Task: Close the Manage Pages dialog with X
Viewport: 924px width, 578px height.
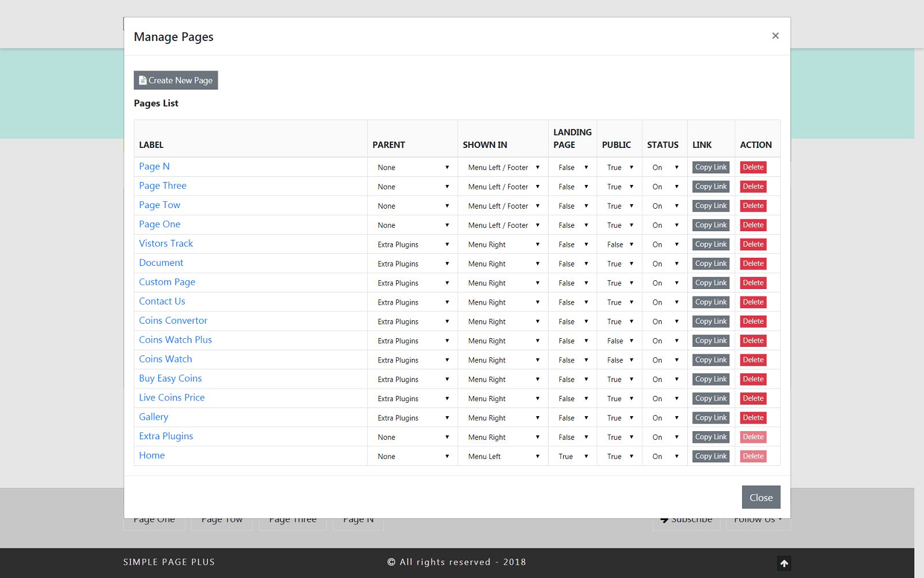Action: (x=775, y=36)
